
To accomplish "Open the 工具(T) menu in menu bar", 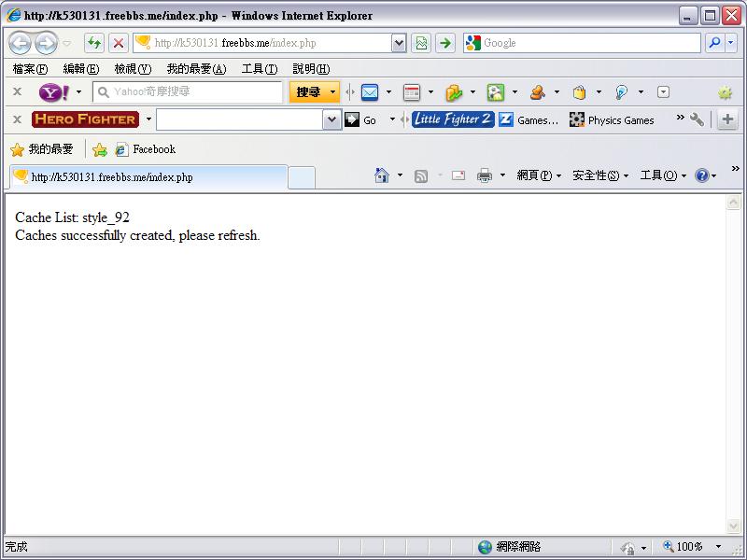I will (x=259, y=69).
